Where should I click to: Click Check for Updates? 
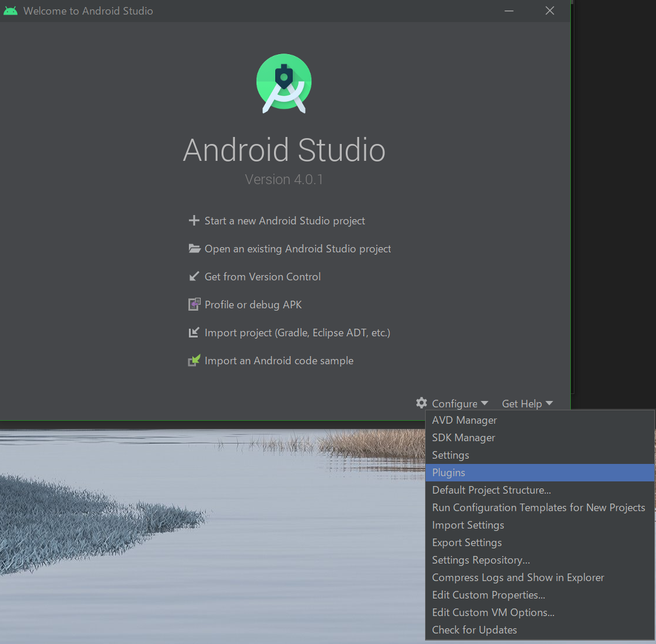(x=474, y=629)
